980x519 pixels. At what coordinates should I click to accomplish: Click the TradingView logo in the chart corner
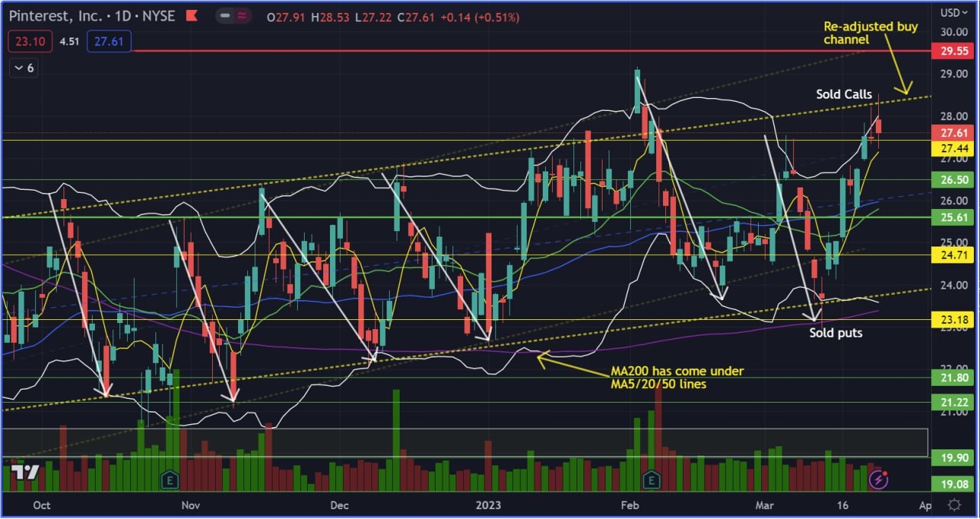25,474
